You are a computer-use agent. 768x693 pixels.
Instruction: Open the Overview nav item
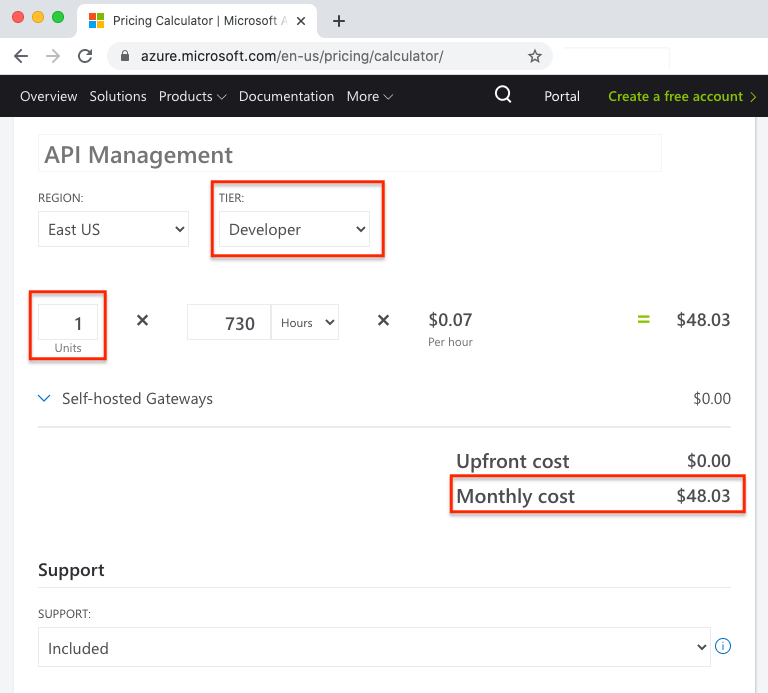[48, 96]
